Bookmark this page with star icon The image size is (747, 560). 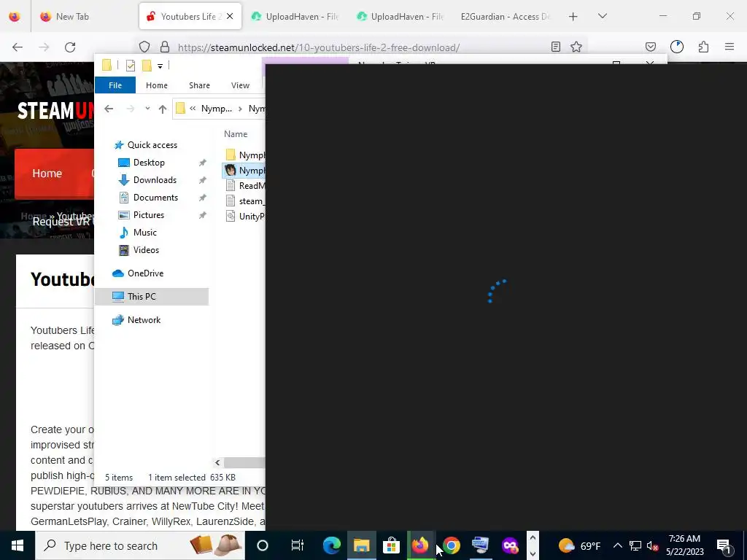click(576, 47)
